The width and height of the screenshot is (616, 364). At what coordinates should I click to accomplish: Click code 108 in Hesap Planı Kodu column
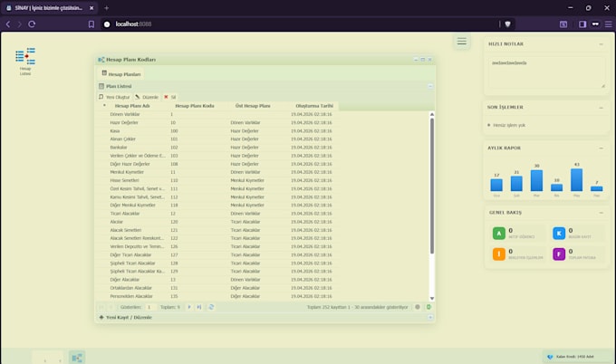[174, 164]
